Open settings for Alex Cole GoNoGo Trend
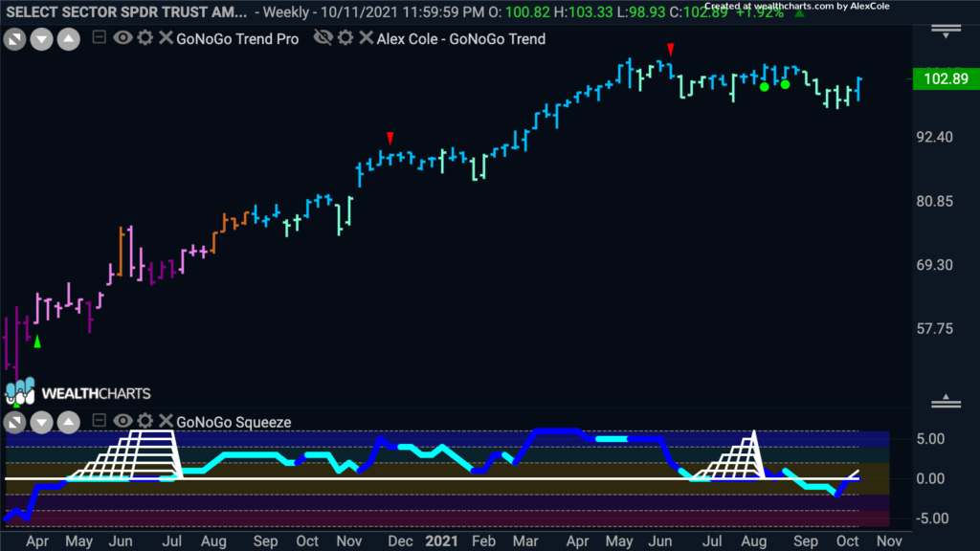 [x=345, y=37]
